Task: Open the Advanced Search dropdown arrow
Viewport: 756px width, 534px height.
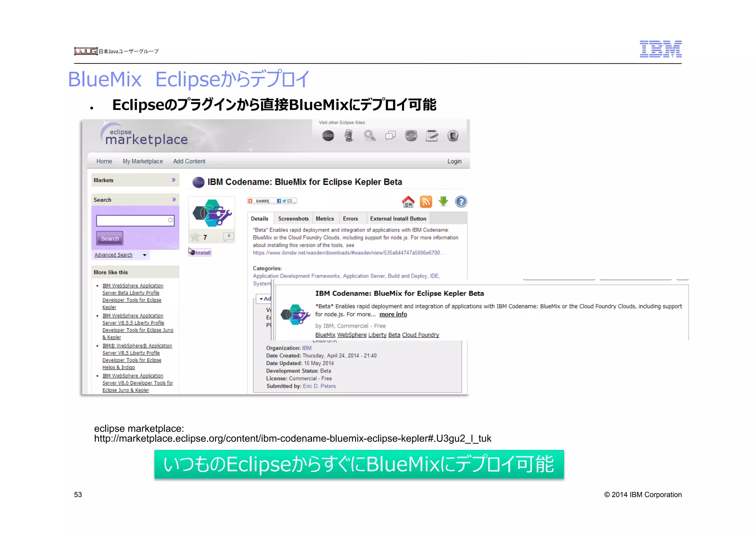Action: pos(144,255)
